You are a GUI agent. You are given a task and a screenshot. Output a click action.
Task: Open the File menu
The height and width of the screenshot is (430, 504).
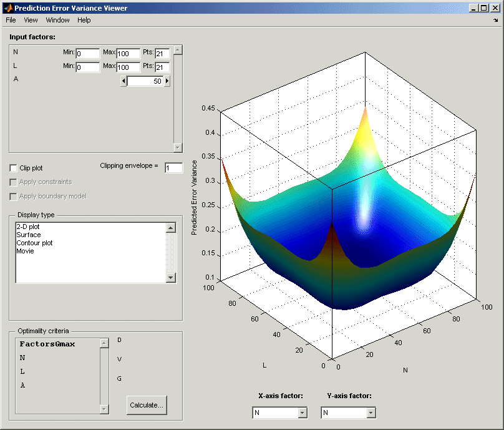[x=10, y=20]
